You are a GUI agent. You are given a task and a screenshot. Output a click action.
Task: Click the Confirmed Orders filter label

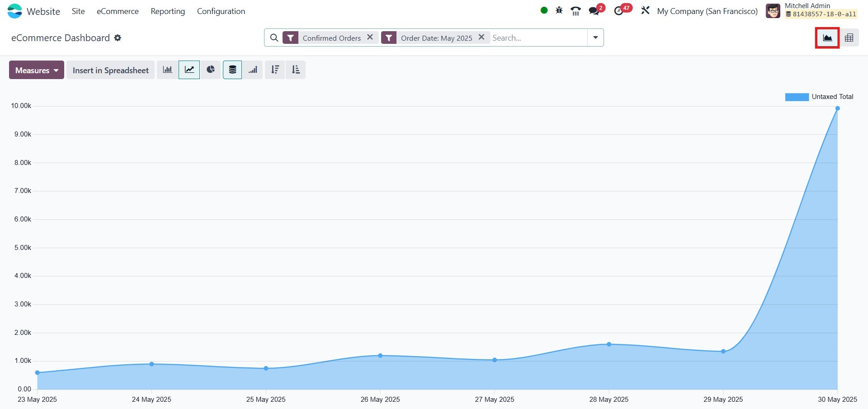332,38
